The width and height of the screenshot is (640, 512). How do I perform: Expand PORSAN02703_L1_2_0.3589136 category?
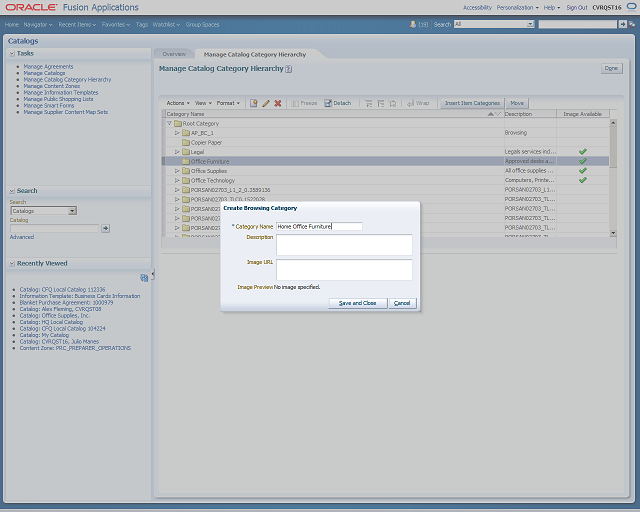(177, 190)
